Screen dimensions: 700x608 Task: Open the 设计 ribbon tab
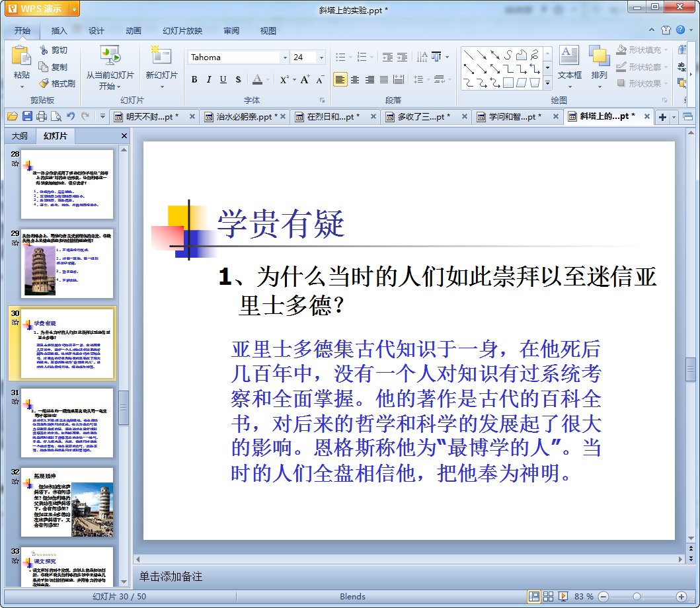(x=96, y=31)
